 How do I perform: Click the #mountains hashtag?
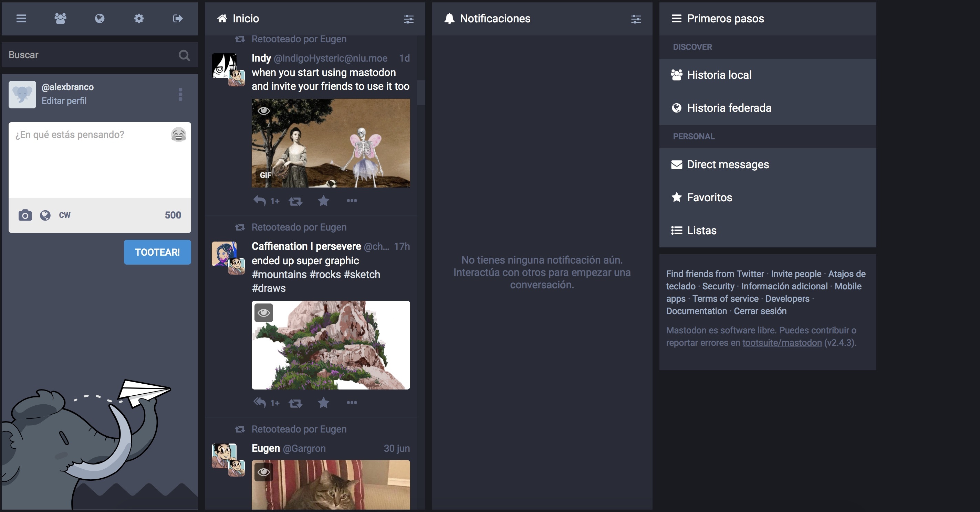point(279,275)
